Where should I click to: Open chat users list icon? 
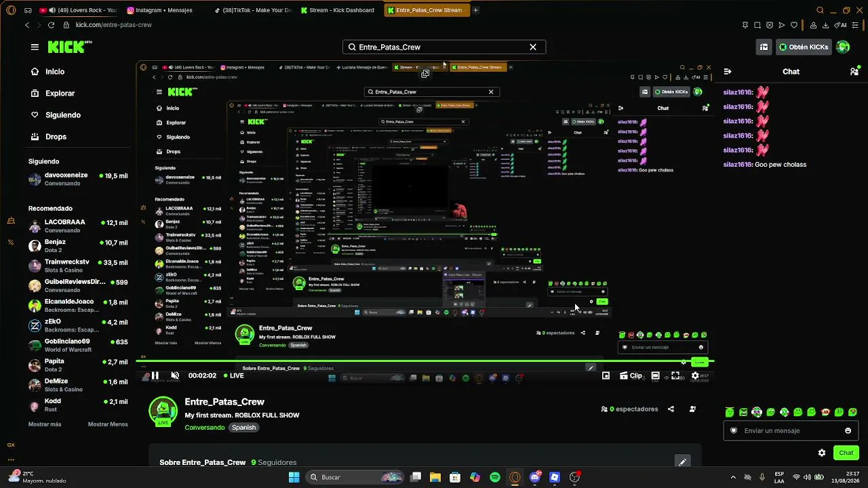point(854,71)
